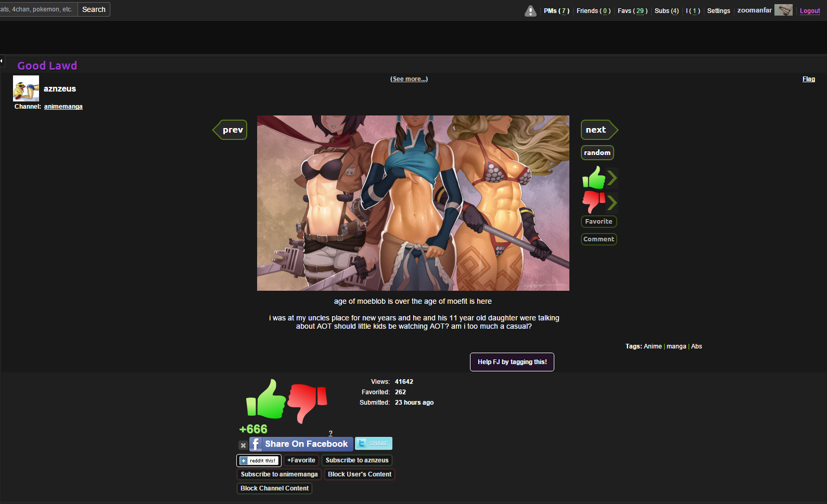
Task: Toggle Subscribe to aznzeus
Action: (357, 460)
